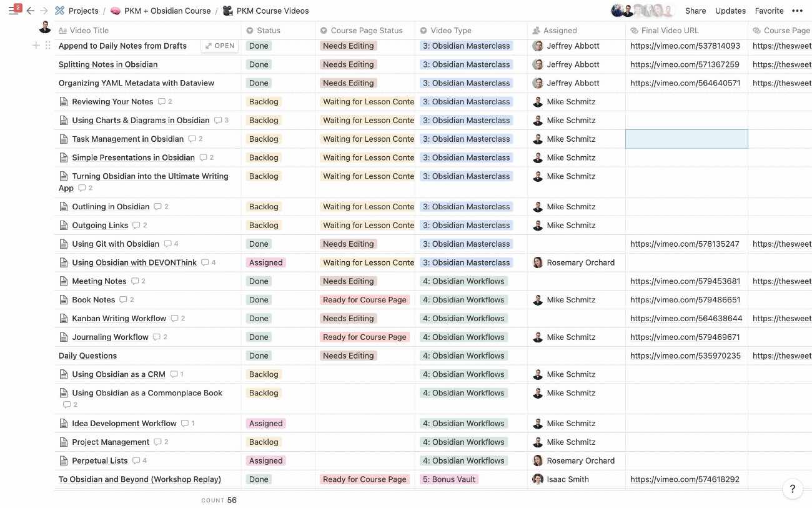Open comments bubble on Perpetual Lists

click(x=139, y=461)
